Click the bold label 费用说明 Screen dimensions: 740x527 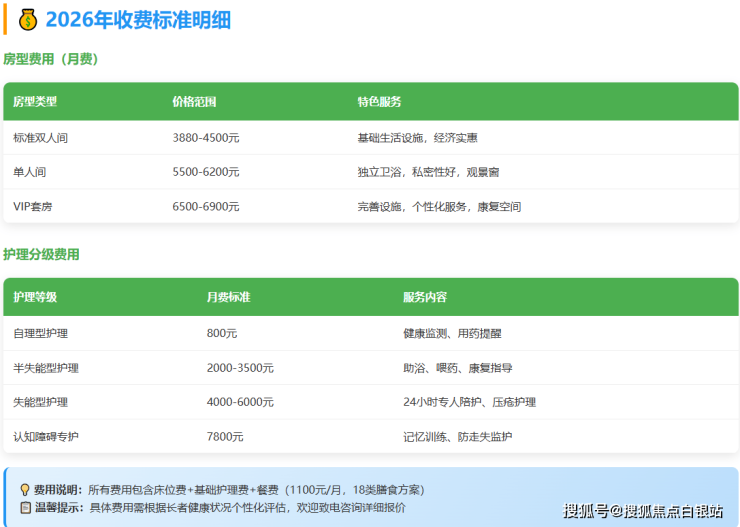pyautogui.click(x=57, y=490)
